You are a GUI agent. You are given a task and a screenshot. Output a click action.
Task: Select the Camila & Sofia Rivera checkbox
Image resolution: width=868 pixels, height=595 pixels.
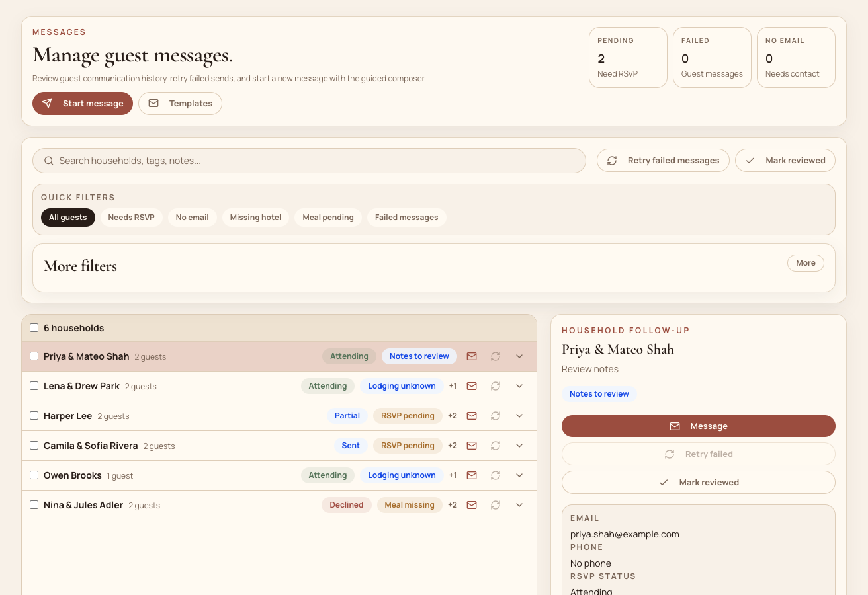34,446
